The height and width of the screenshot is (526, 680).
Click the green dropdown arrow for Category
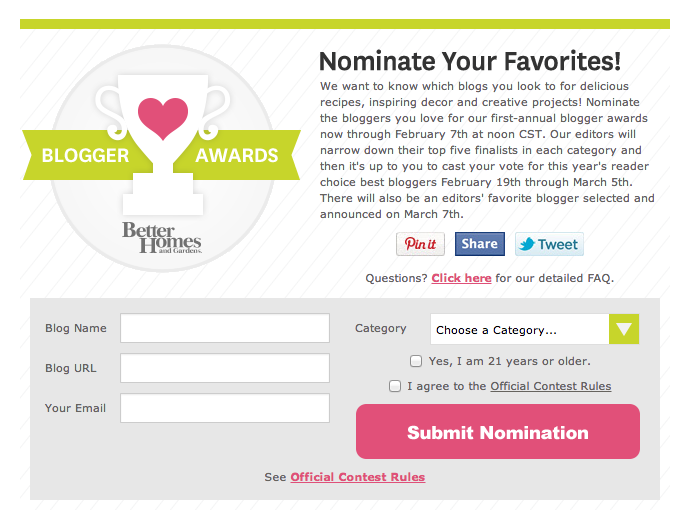pos(624,329)
